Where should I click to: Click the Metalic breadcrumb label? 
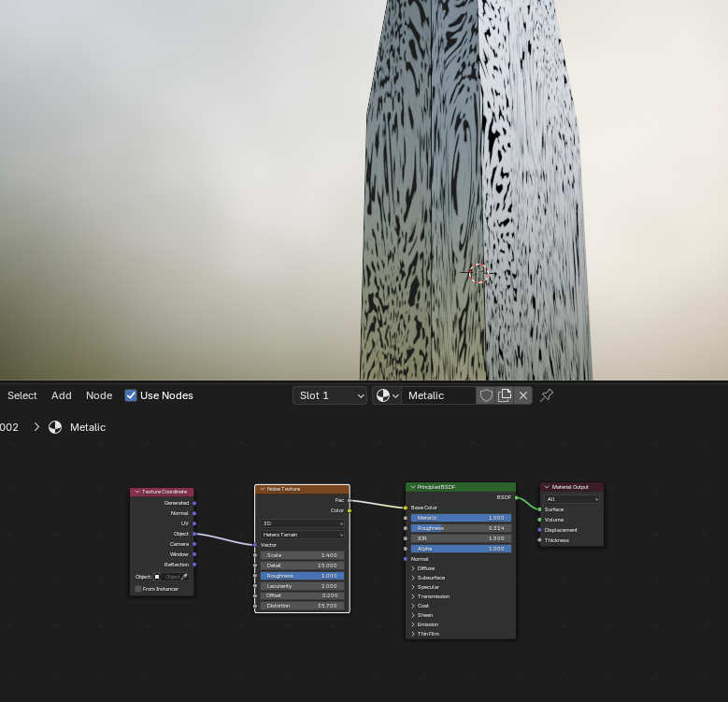tap(88, 427)
